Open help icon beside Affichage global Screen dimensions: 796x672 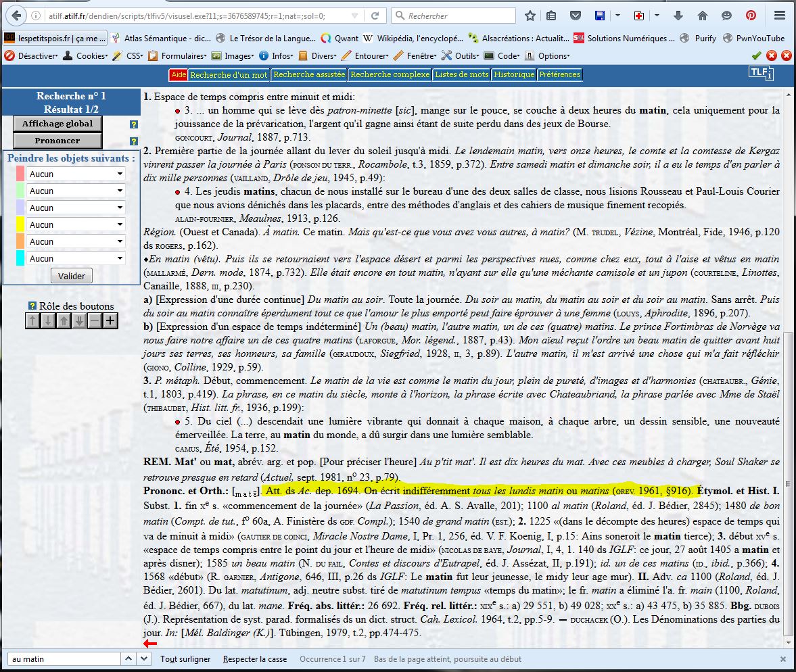pos(134,124)
